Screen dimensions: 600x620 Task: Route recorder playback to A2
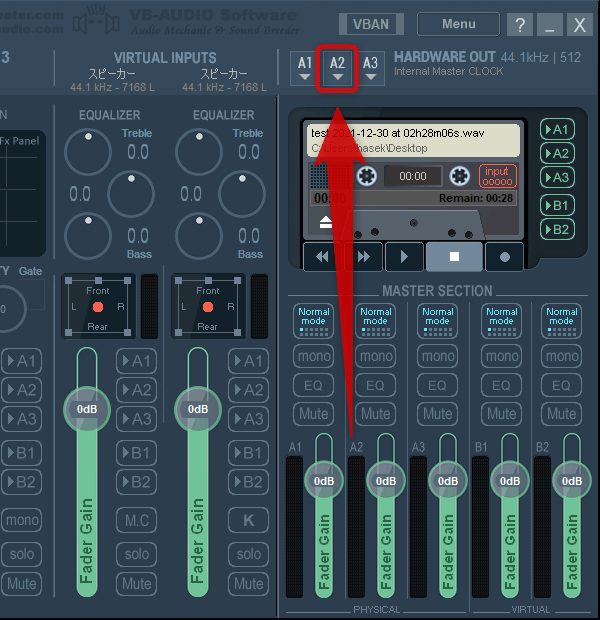(x=557, y=153)
